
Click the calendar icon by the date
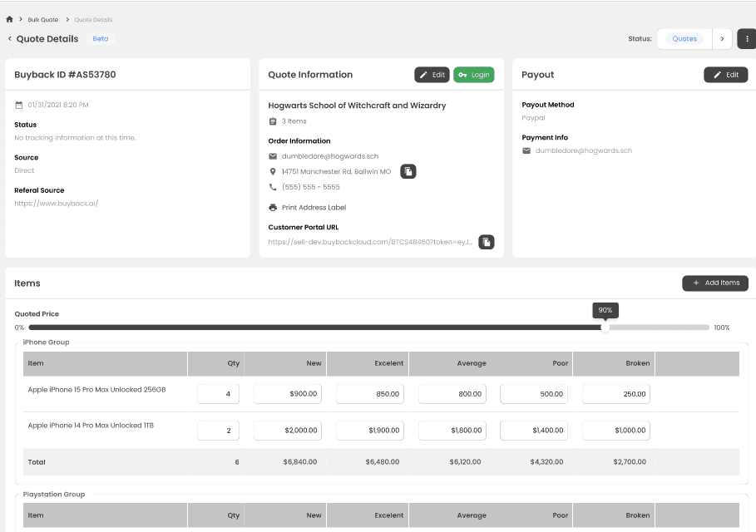[x=19, y=105]
